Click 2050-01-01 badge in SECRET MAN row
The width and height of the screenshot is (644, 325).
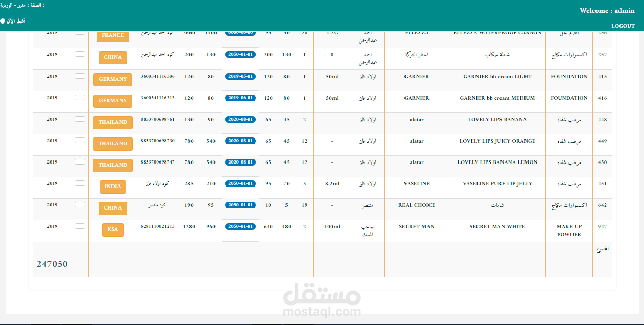tap(241, 226)
